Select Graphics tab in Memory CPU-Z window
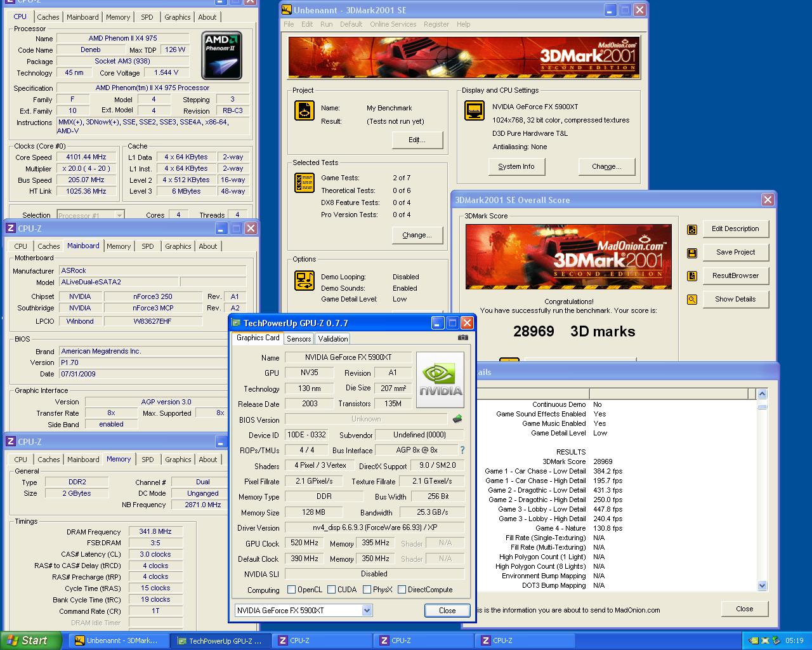 tap(178, 460)
